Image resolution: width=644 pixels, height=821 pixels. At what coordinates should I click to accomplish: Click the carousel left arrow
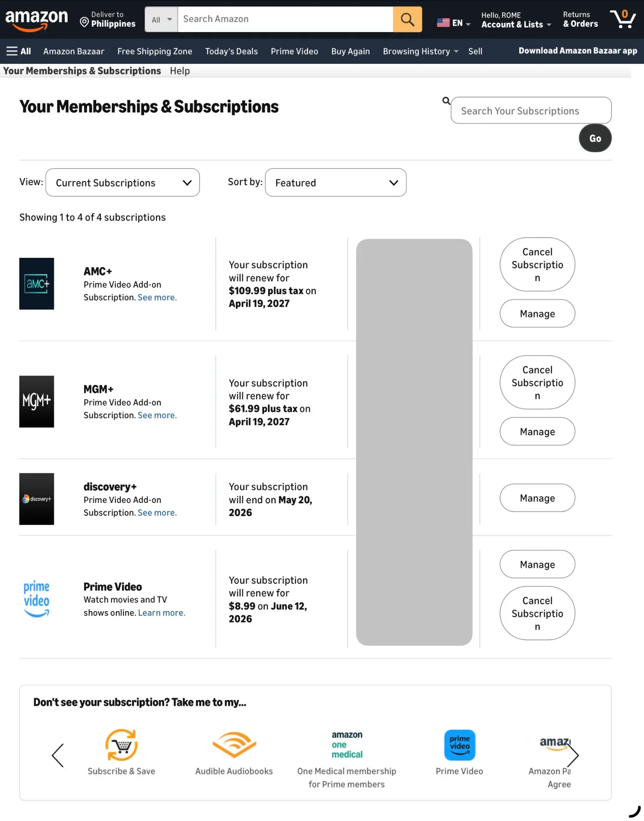(x=58, y=755)
